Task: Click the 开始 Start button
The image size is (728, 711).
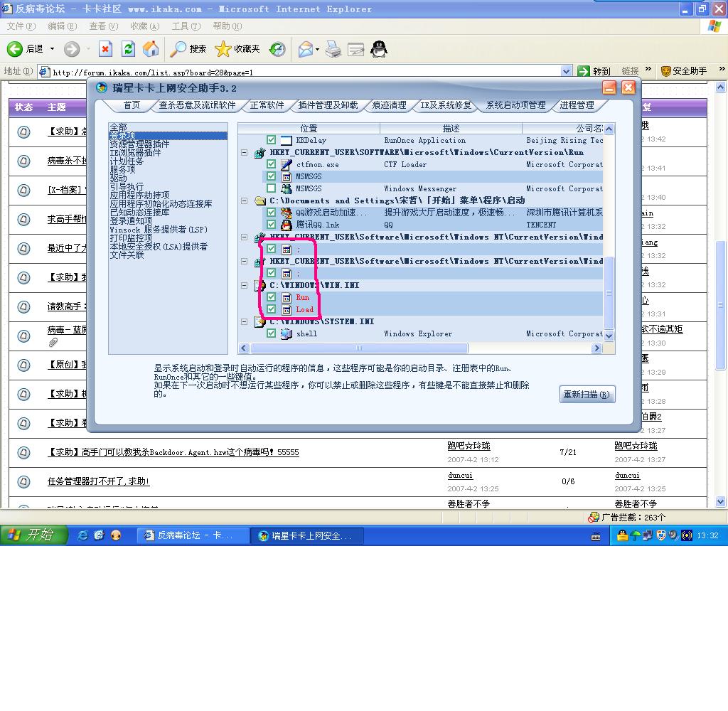Action: click(x=33, y=535)
